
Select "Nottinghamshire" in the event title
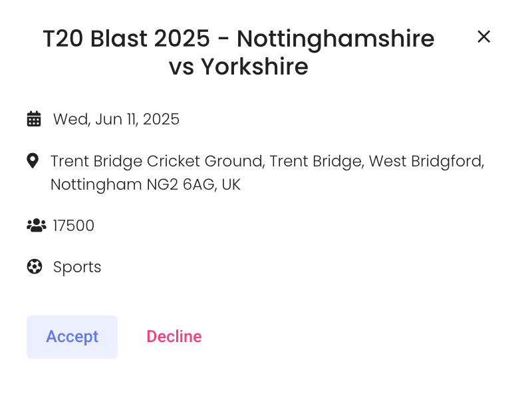(335, 39)
